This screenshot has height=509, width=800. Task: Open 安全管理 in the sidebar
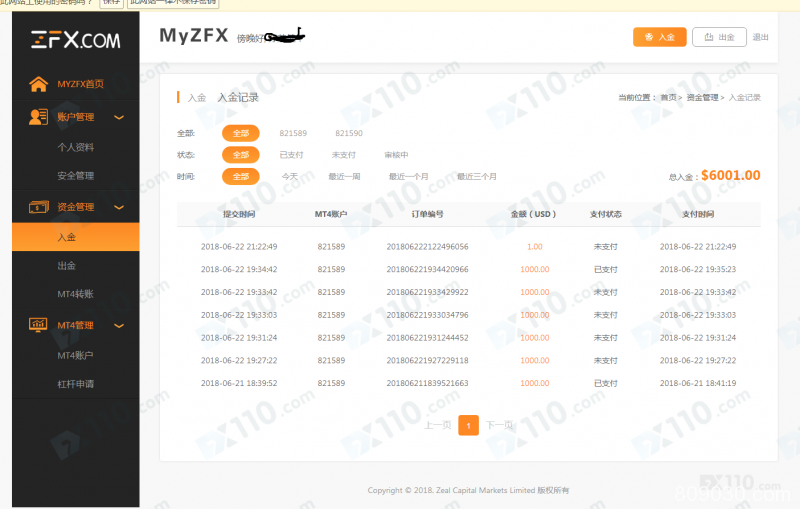pos(76,175)
